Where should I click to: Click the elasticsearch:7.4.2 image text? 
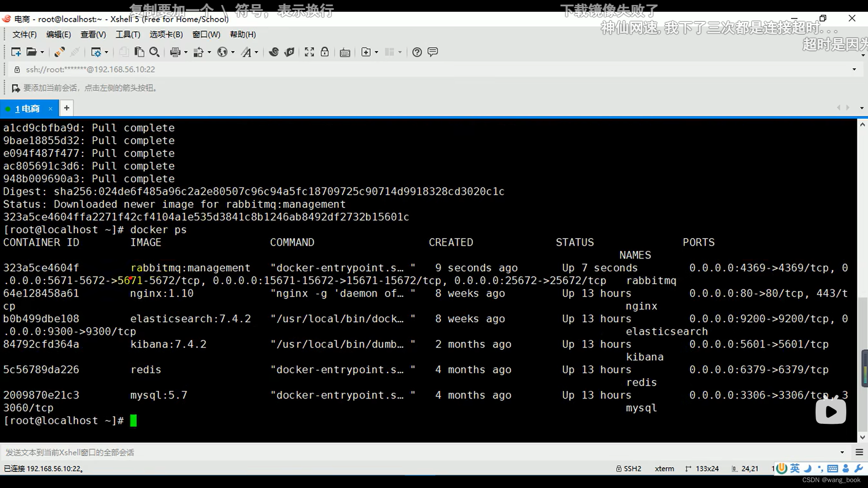[x=190, y=319]
